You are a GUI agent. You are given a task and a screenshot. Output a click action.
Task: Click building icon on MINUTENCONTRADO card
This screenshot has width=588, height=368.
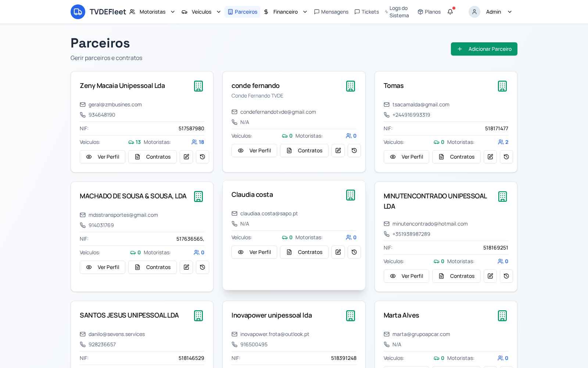click(502, 197)
